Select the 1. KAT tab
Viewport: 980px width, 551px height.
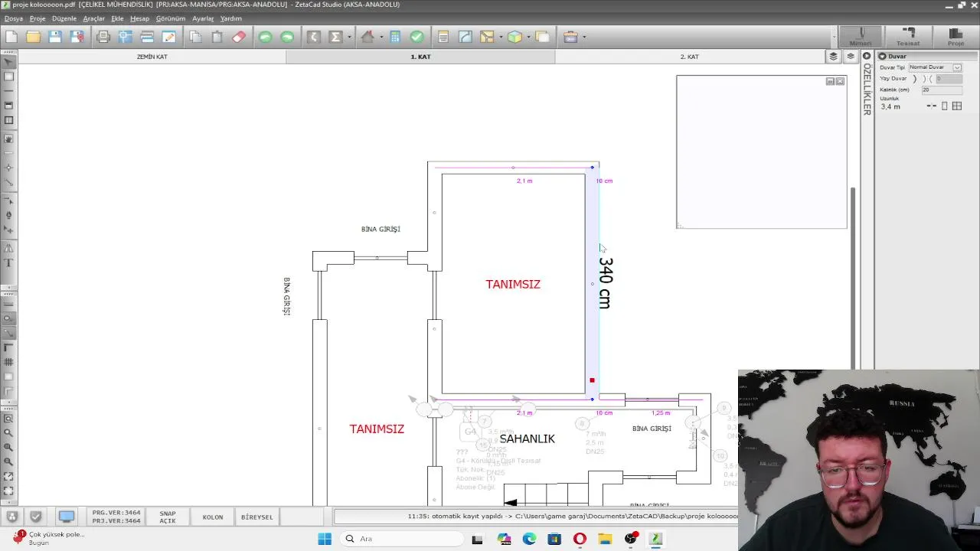click(x=420, y=57)
